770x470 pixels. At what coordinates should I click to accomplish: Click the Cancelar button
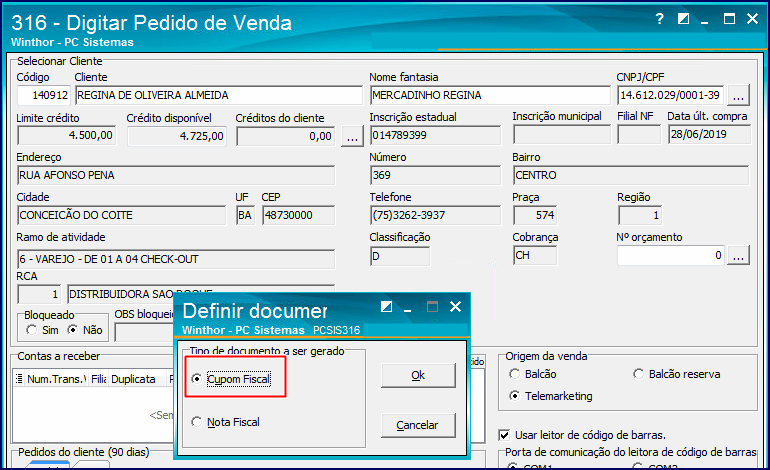(418, 425)
